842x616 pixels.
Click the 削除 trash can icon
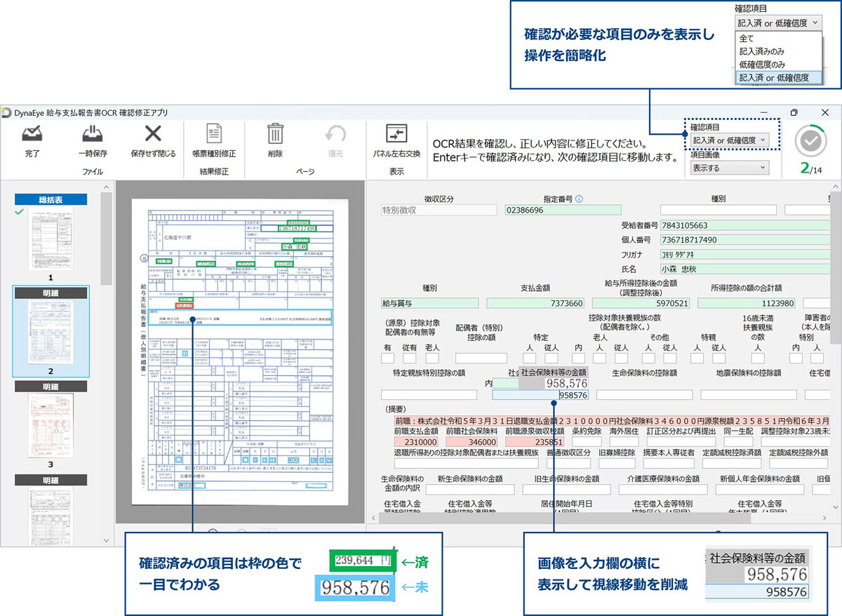click(x=275, y=134)
